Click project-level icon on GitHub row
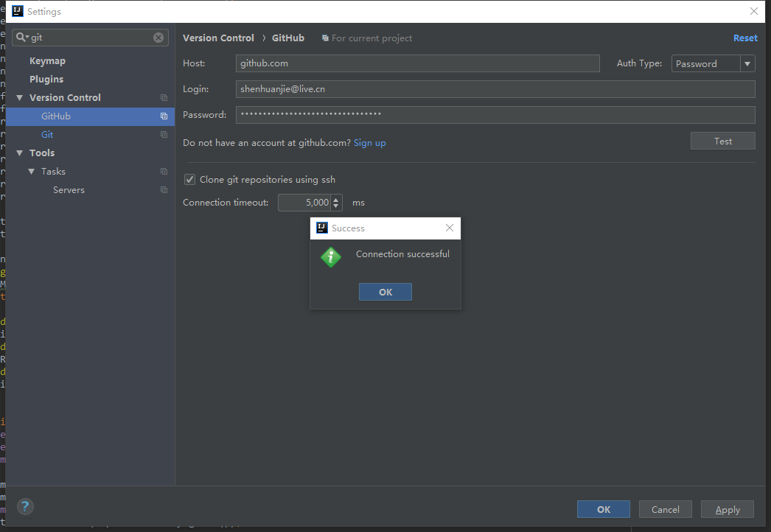 (164, 116)
